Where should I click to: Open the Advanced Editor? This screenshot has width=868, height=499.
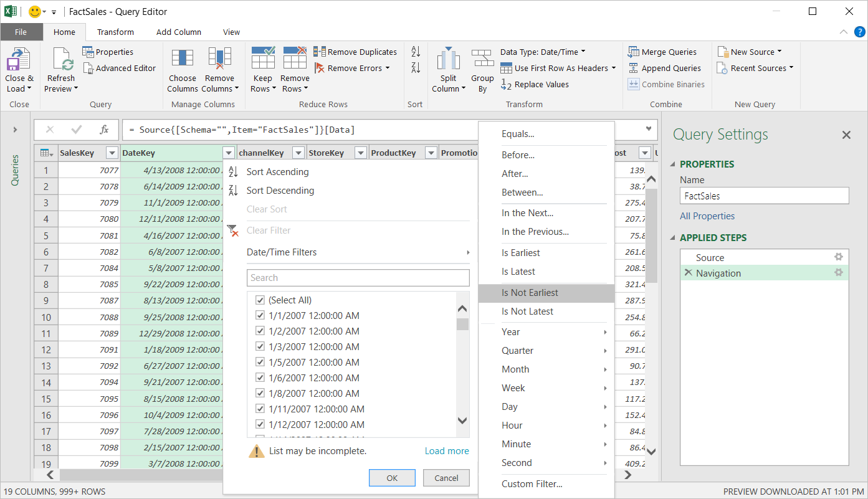[x=119, y=68]
